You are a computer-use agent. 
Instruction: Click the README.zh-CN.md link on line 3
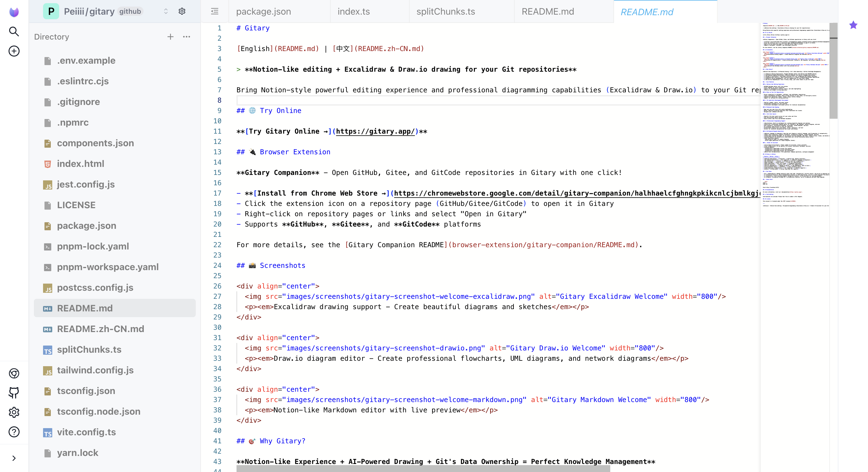pos(389,49)
